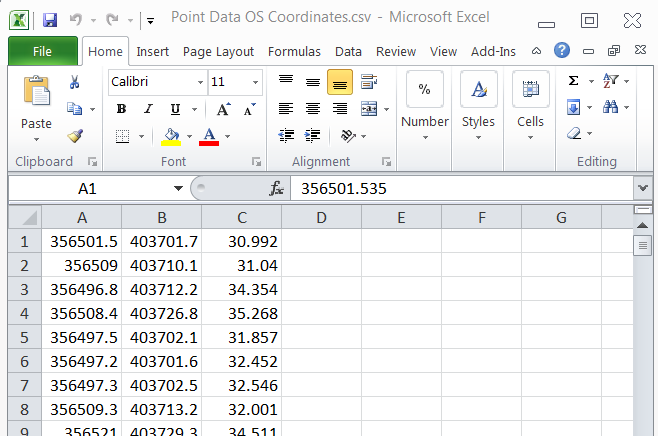Toggle Align Text Left
The height and width of the screenshot is (436, 658).
[286, 109]
